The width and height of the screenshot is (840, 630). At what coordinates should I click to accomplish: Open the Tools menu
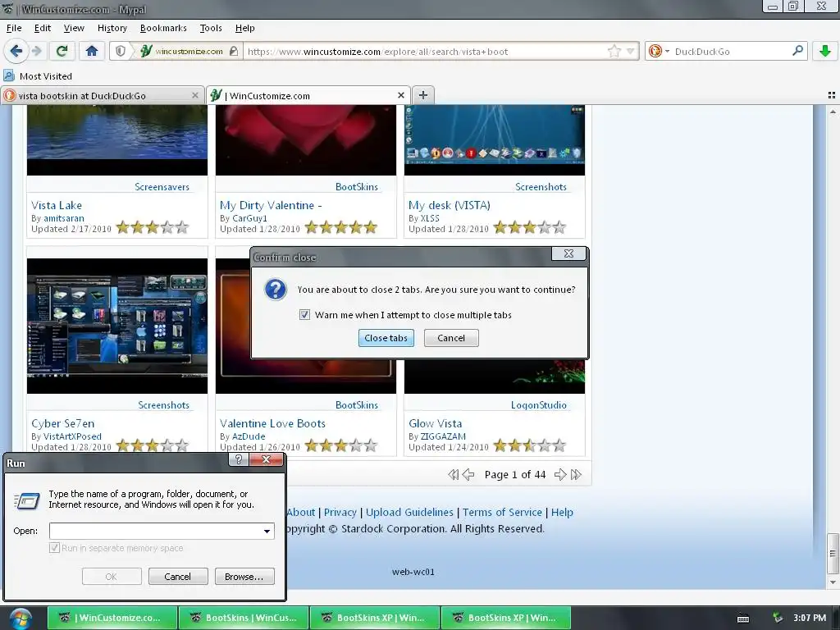point(211,28)
